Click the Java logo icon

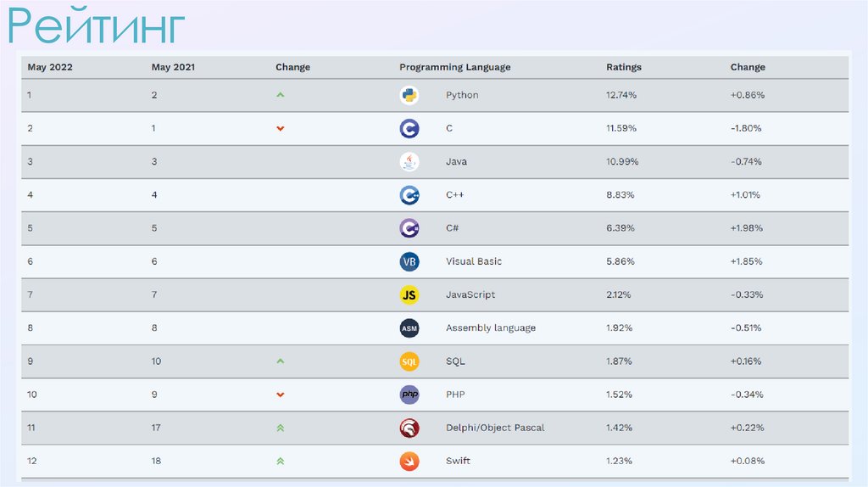(409, 161)
